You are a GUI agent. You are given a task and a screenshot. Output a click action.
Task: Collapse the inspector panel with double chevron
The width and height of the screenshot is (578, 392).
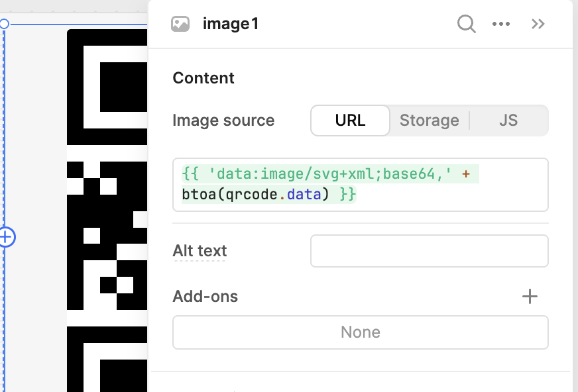538,24
